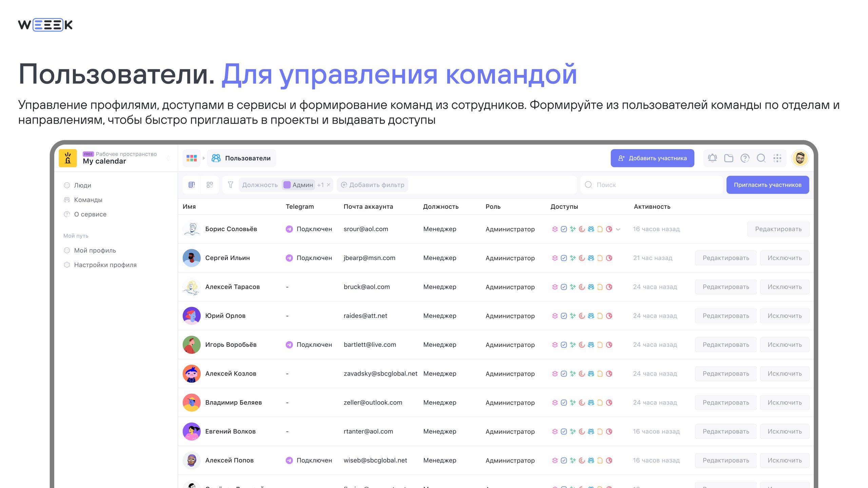This screenshot has height=488, width=868.
Task: Switch to list view mode
Action: (x=192, y=185)
